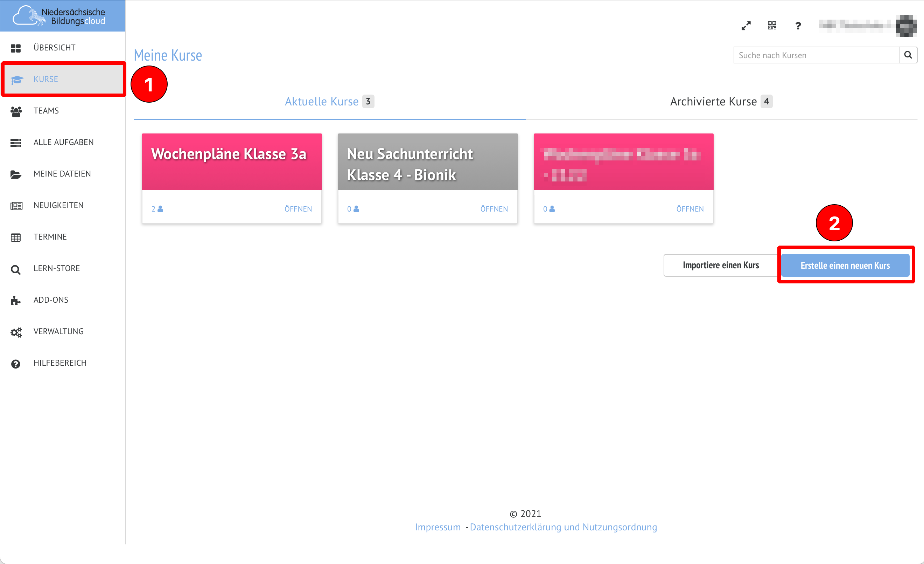Open Neuigkeiten from the sidebar
This screenshot has width=924, height=564.
(x=58, y=205)
